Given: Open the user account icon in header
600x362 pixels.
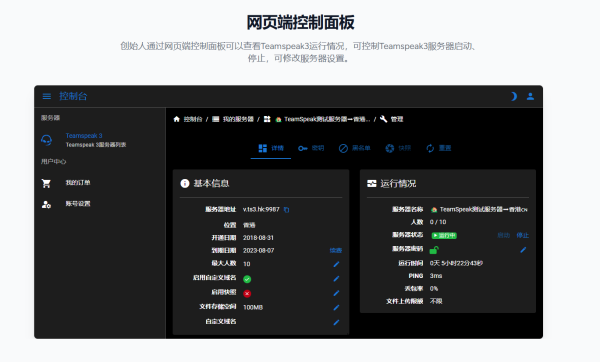Looking at the screenshot, I should [530, 96].
